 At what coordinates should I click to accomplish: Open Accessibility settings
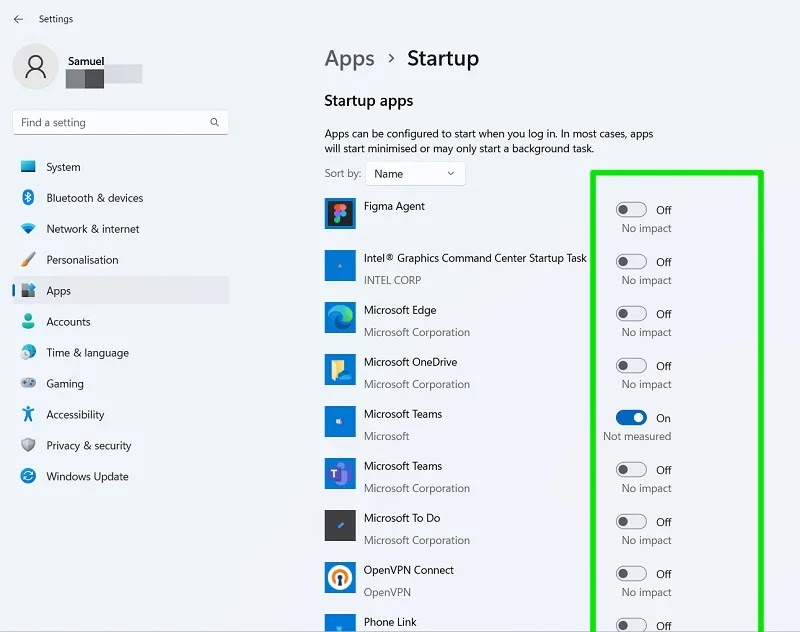point(121,415)
